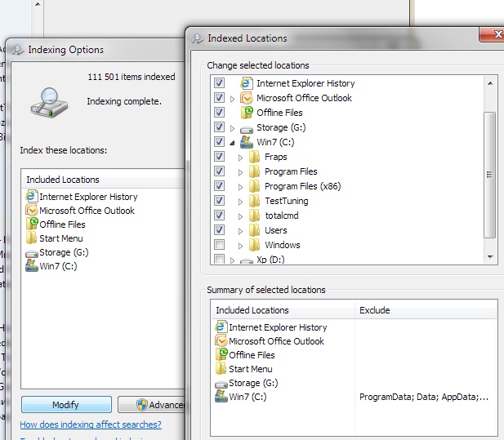Click the 'ProgramData; Data; AppData;...' exclude text
This screenshot has width=504, height=440.
[x=424, y=397]
